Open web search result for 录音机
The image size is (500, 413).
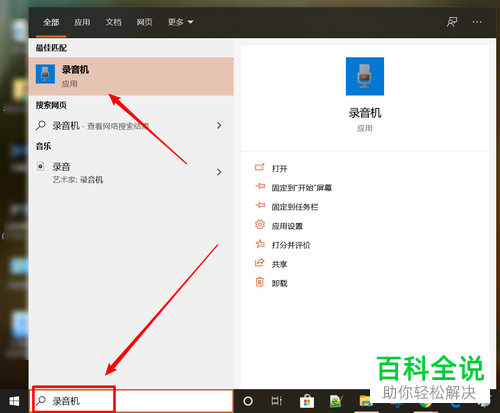pyautogui.click(x=131, y=126)
